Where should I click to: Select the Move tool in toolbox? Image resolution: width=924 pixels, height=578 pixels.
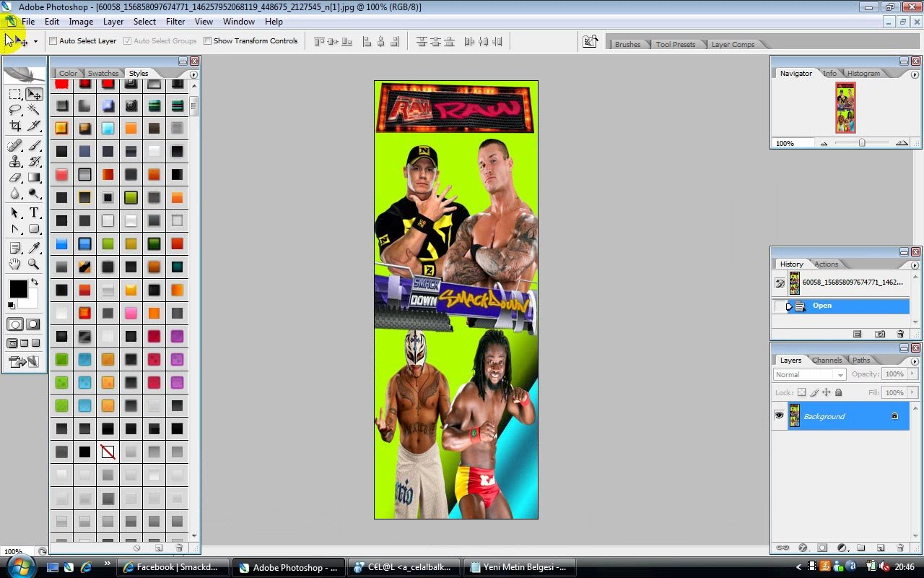pyautogui.click(x=34, y=94)
